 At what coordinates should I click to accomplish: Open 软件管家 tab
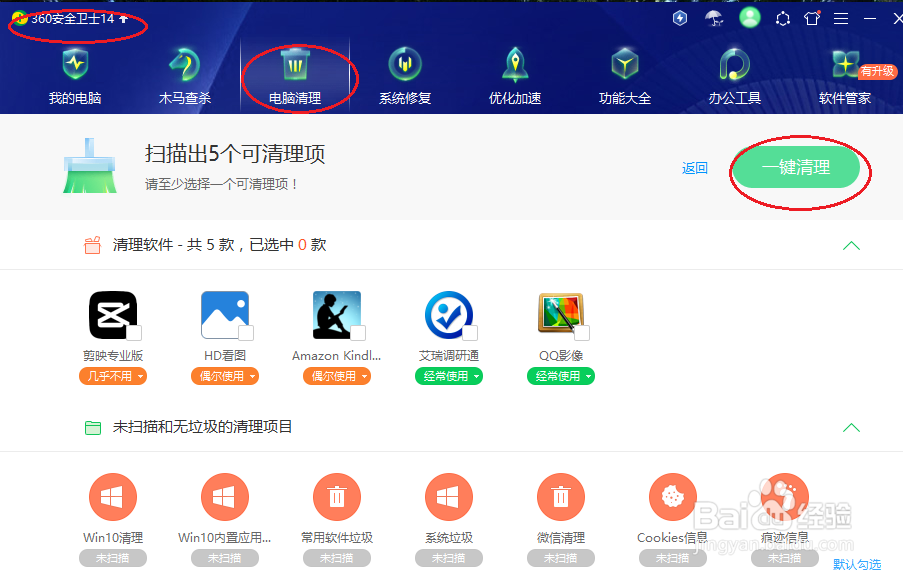tap(845, 77)
